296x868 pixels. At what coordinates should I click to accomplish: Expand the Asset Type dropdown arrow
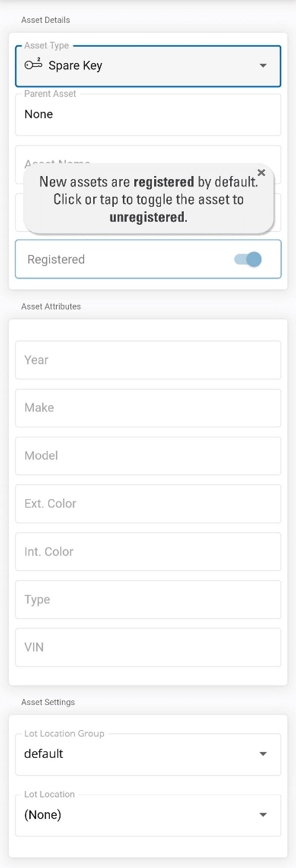point(263,66)
